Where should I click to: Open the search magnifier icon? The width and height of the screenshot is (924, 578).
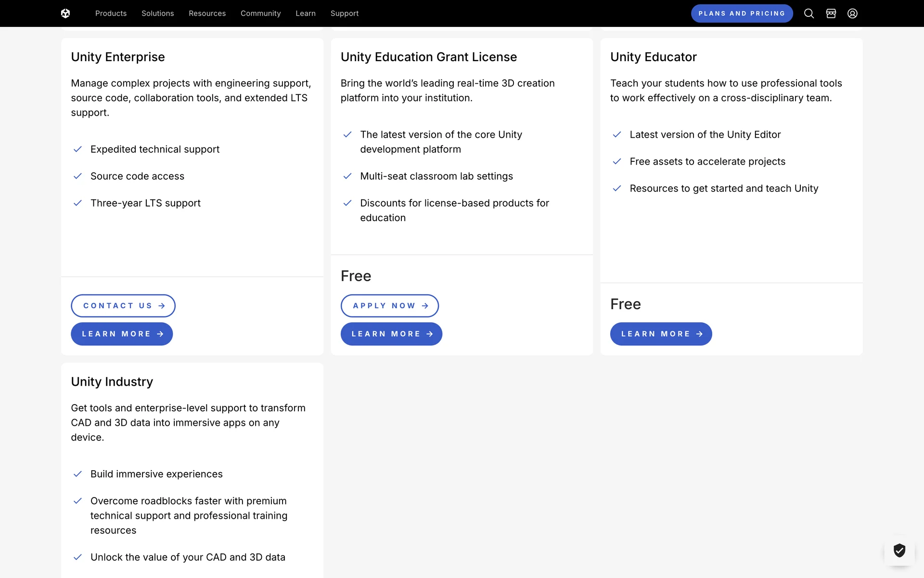click(809, 13)
